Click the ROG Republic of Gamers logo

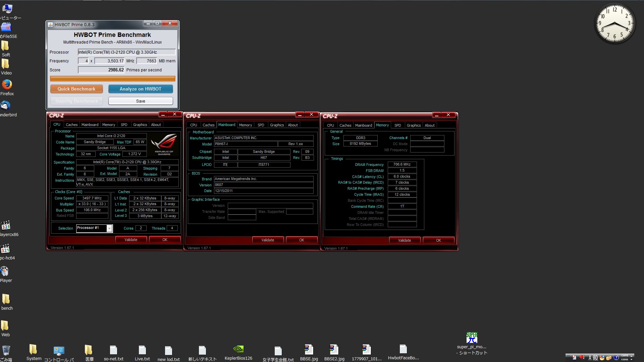164,144
